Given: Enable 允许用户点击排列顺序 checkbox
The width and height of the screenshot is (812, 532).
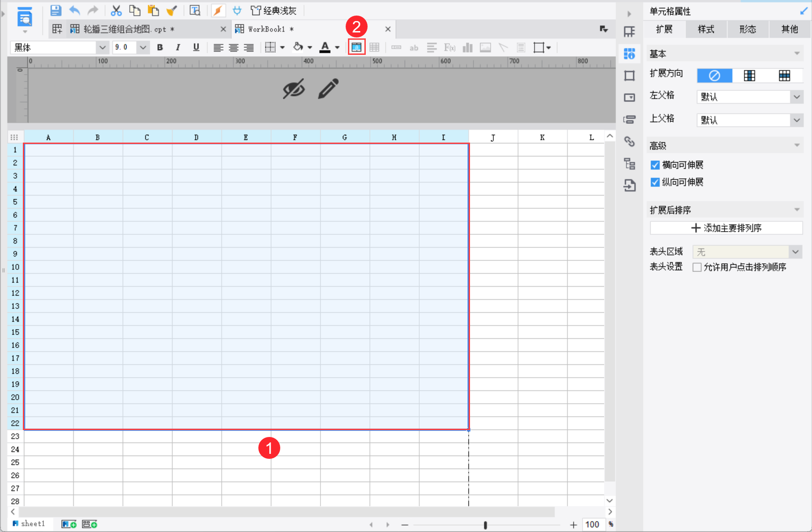Looking at the screenshot, I should (x=697, y=267).
